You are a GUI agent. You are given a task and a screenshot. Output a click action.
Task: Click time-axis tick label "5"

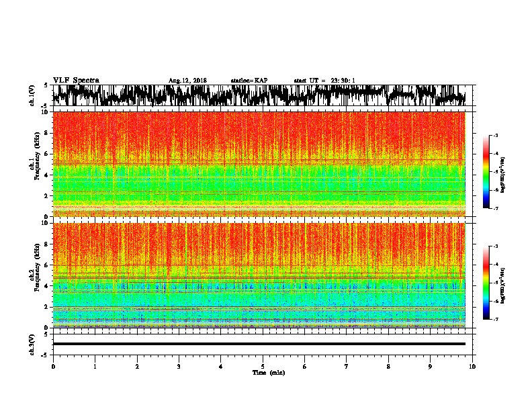pyautogui.click(x=263, y=367)
